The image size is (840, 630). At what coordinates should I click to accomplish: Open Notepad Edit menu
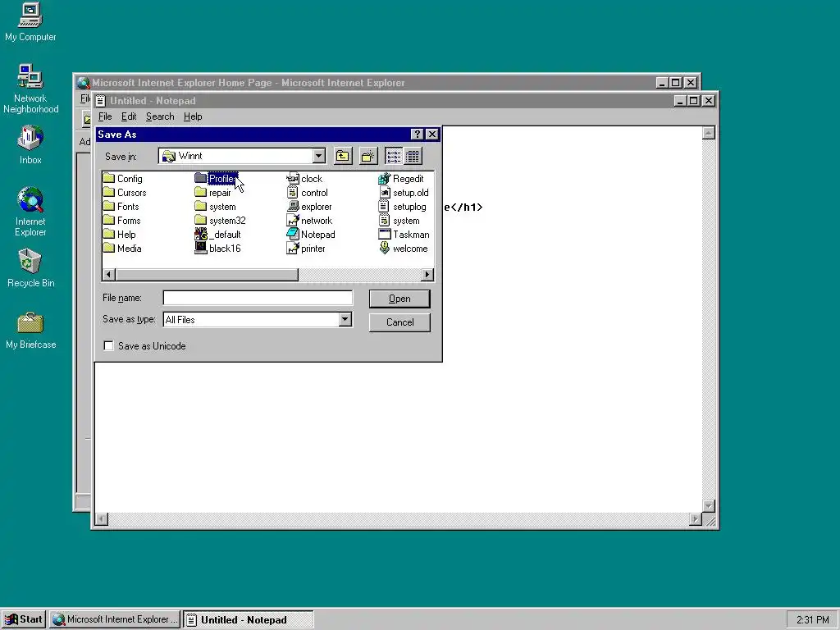[129, 116]
